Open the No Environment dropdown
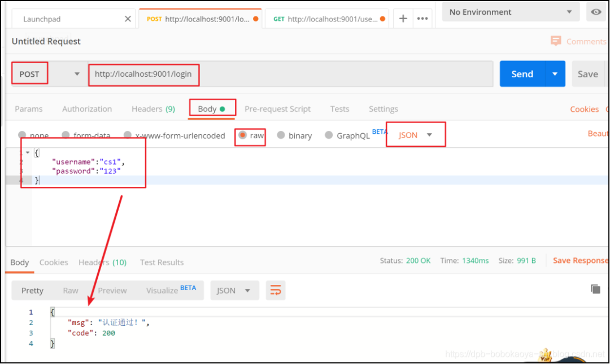Image resolution: width=610 pixels, height=364 pixels. 508,11
